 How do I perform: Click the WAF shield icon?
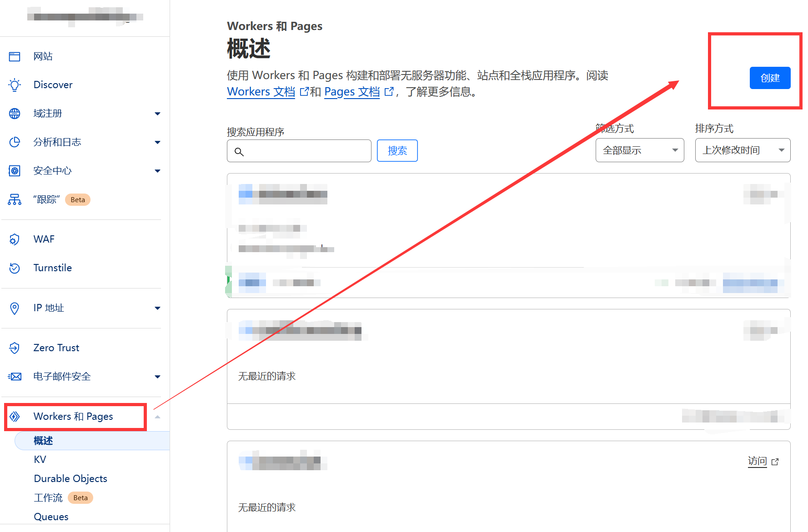pos(15,239)
